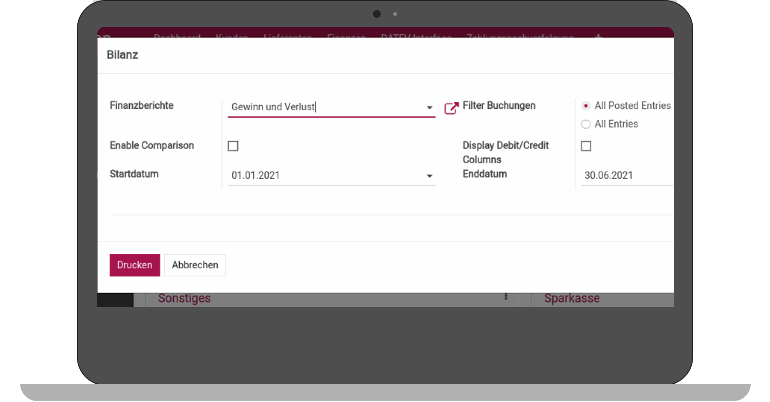The image size is (770, 402).
Task: Open the Sparkasse journal heading
Action: click(x=572, y=298)
